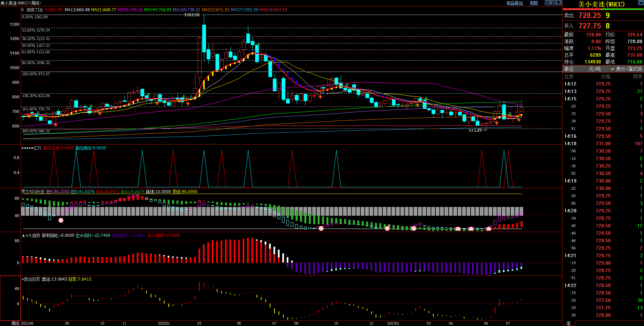The width and height of the screenshot is (644, 326).
Task: Click the right arrow navigation icon
Action: [x=553, y=3]
